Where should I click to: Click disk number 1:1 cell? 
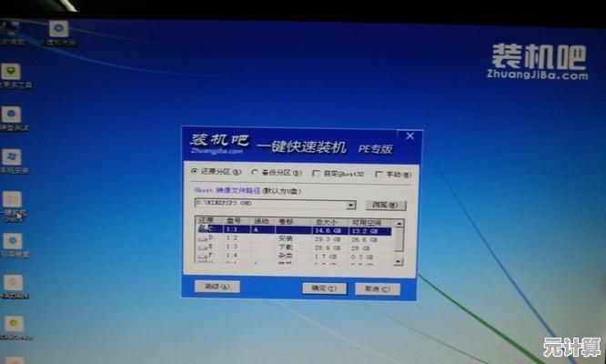click(233, 229)
